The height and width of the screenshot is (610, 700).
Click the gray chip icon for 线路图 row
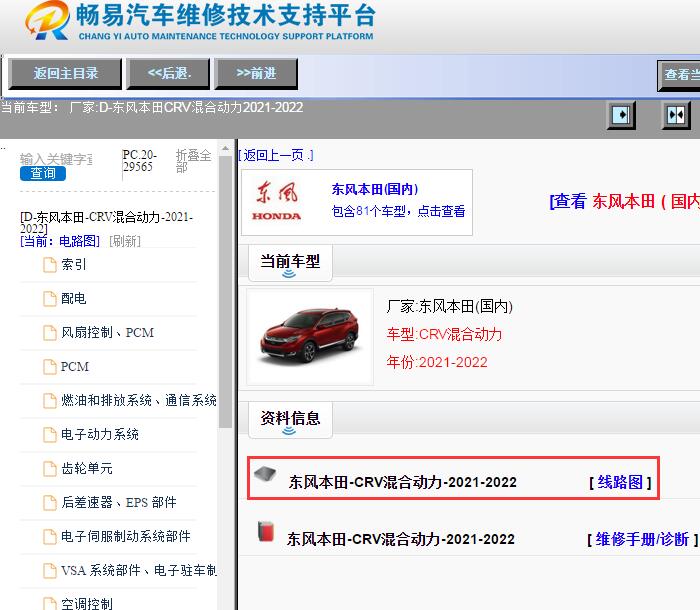(x=265, y=474)
